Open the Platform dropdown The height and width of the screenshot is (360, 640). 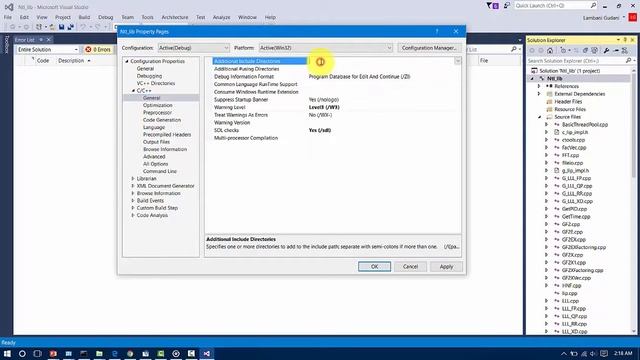[326, 48]
